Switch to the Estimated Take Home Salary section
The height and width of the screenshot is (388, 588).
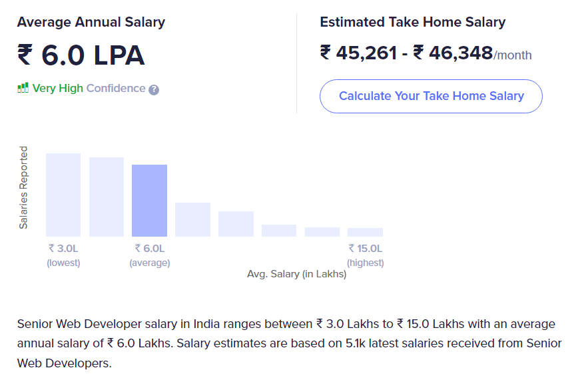click(413, 22)
